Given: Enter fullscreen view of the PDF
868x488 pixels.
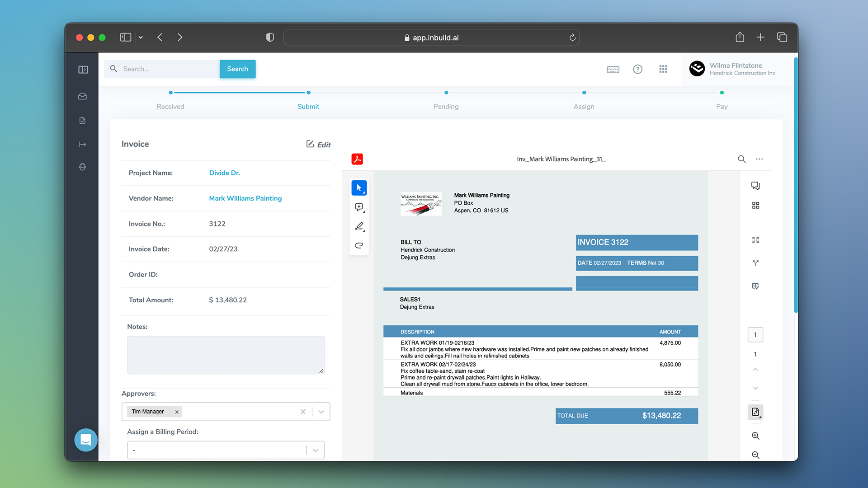Looking at the screenshot, I should pyautogui.click(x=755, y=239).
